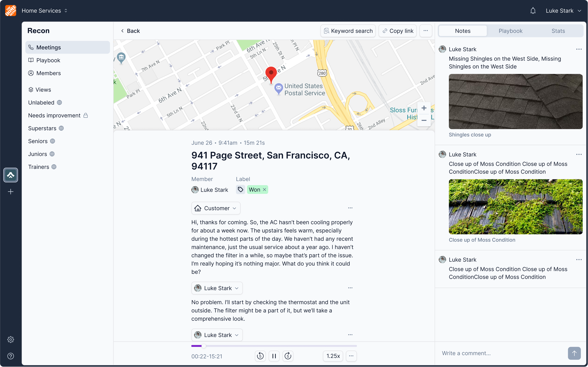Rewind playback five seconds

click(260, 356)
